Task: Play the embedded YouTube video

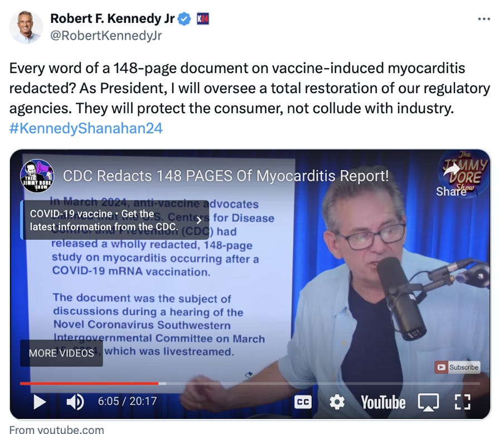Action: 40,402
